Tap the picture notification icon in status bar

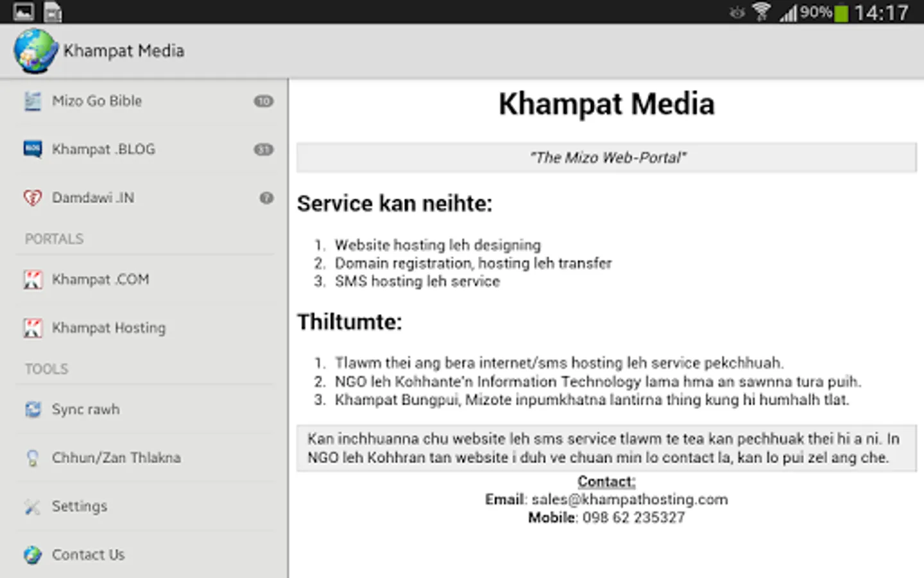coord(24,12)
